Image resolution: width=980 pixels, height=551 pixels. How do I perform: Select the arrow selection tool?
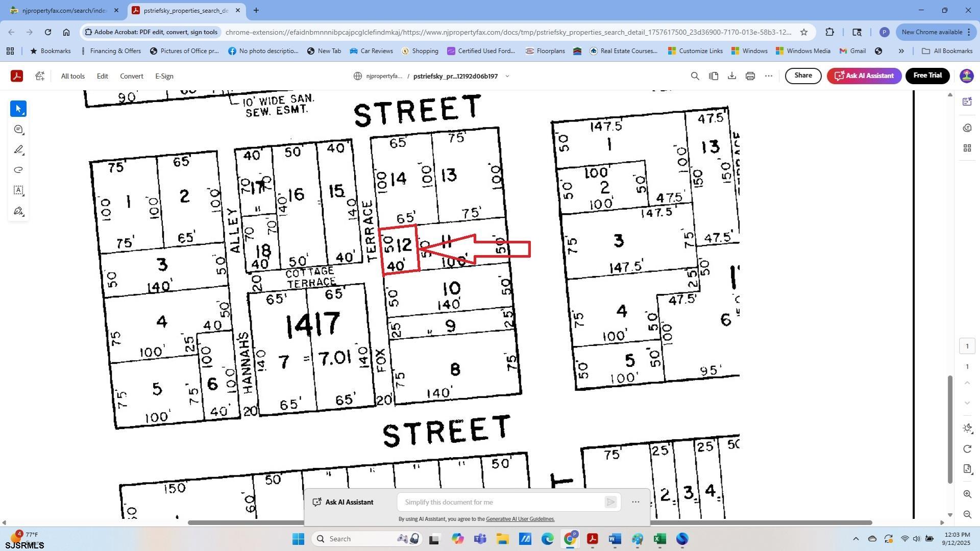(18, 109)
